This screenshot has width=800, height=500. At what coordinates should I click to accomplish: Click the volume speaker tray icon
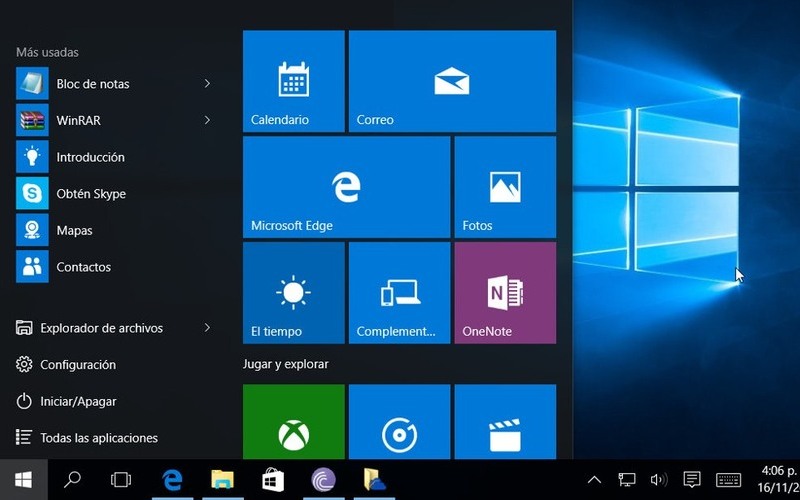(x=659, y=480)
